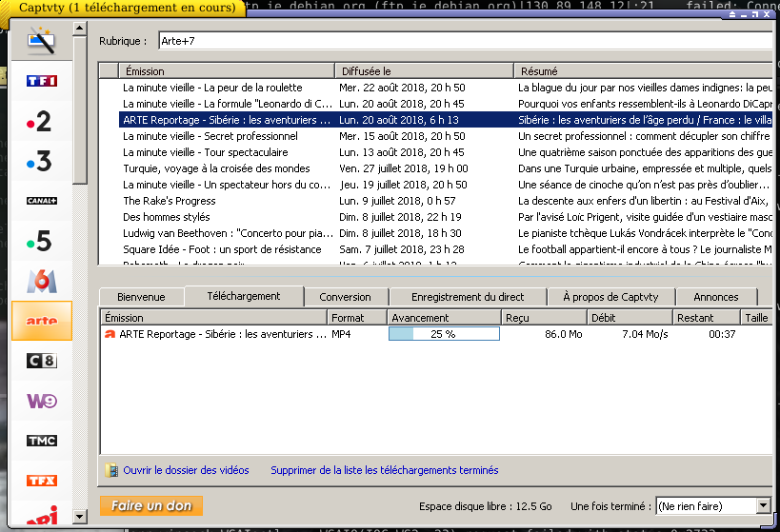This screenshot has height=532, width=780.
Task: Click the 25 % download progress bar
Action: (x=444, y=334)
